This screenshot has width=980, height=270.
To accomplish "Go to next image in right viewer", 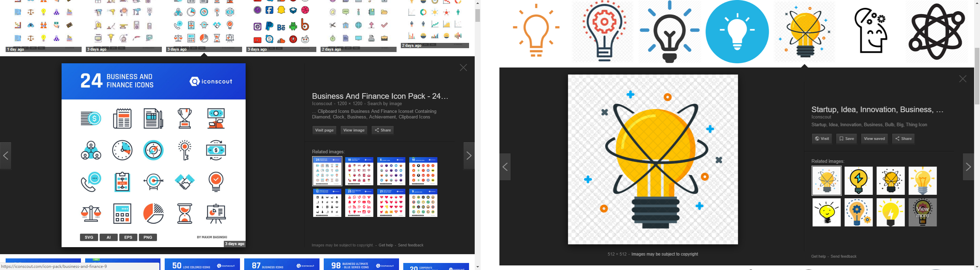I will coord(968,167).
